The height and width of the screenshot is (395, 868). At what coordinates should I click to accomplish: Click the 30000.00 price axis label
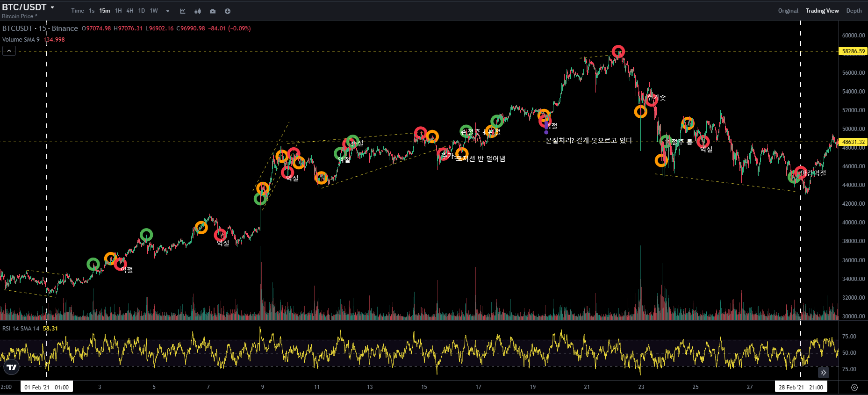pyautogui.click(x=854, y=316)
